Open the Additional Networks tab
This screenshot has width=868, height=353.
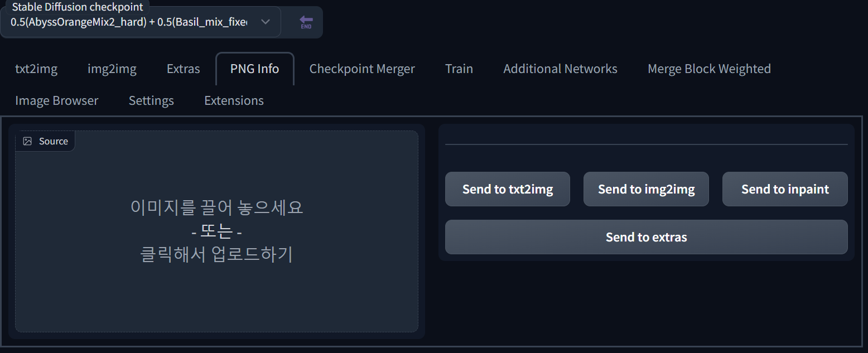[560, 69]
